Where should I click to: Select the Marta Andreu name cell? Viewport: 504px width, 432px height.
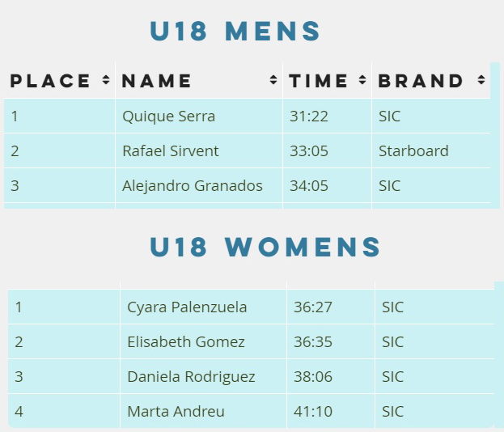pos(204,411)
